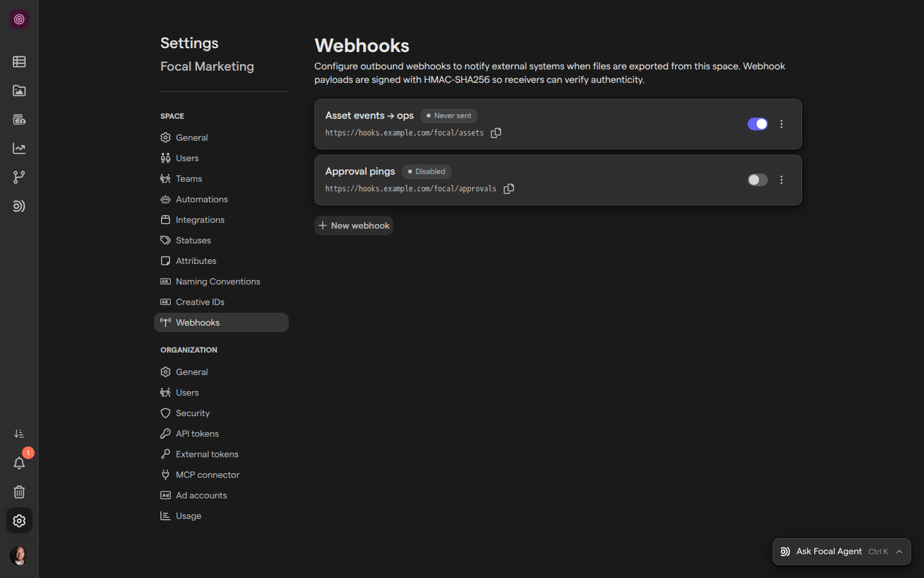Open Organization General settings

point(221,372)
